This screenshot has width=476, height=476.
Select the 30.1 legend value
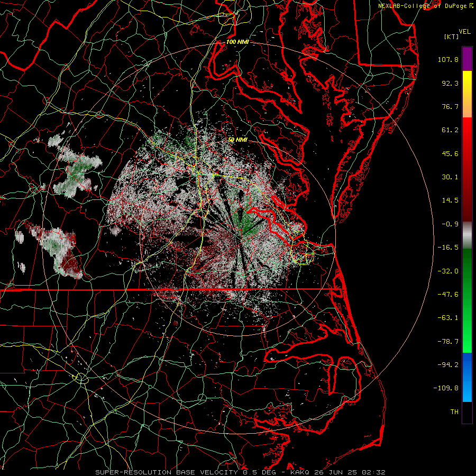(450, 177)
